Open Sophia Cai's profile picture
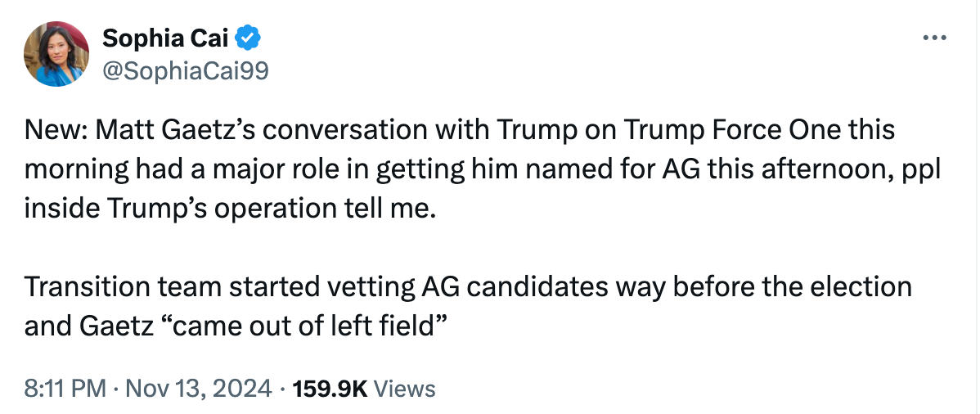This screenshot has height=414, width=980. point(56,55)
